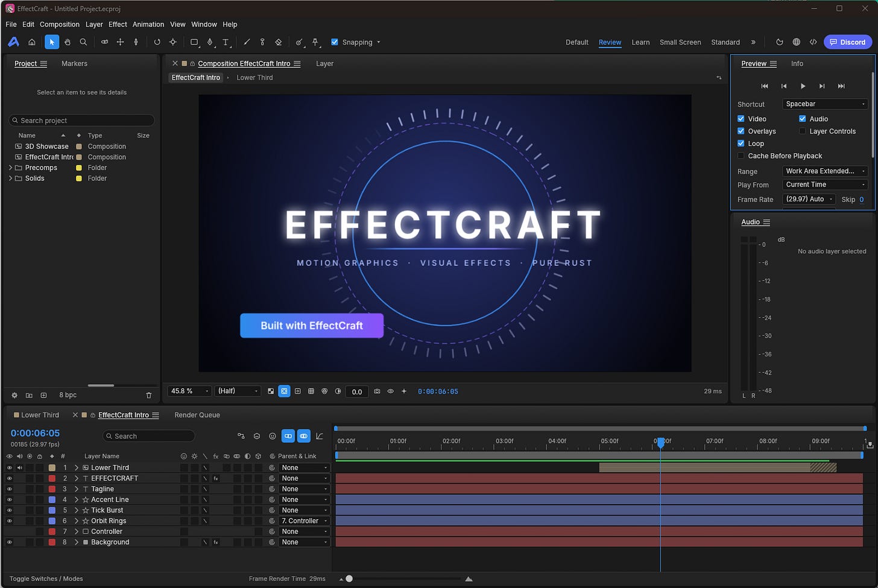Turn off the Loop checkbox
This screenshot has height=588, width=878.
(741, 144)
